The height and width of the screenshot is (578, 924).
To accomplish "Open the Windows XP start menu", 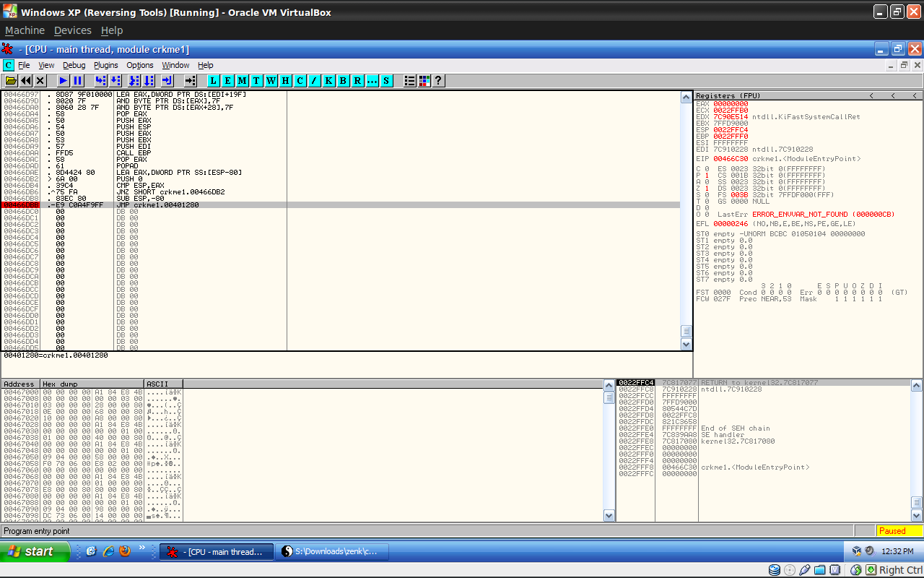I will tap(35, 551).
